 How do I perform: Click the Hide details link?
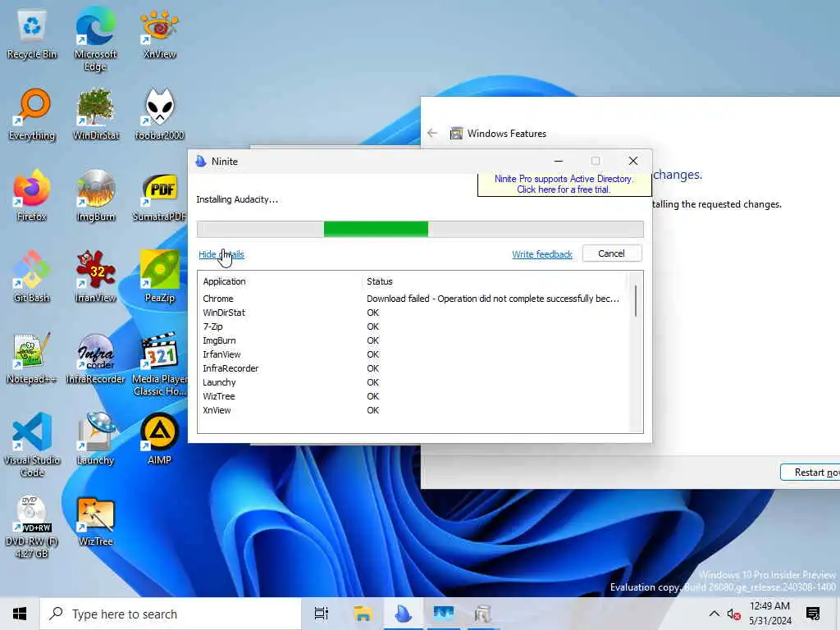(221, 254)
